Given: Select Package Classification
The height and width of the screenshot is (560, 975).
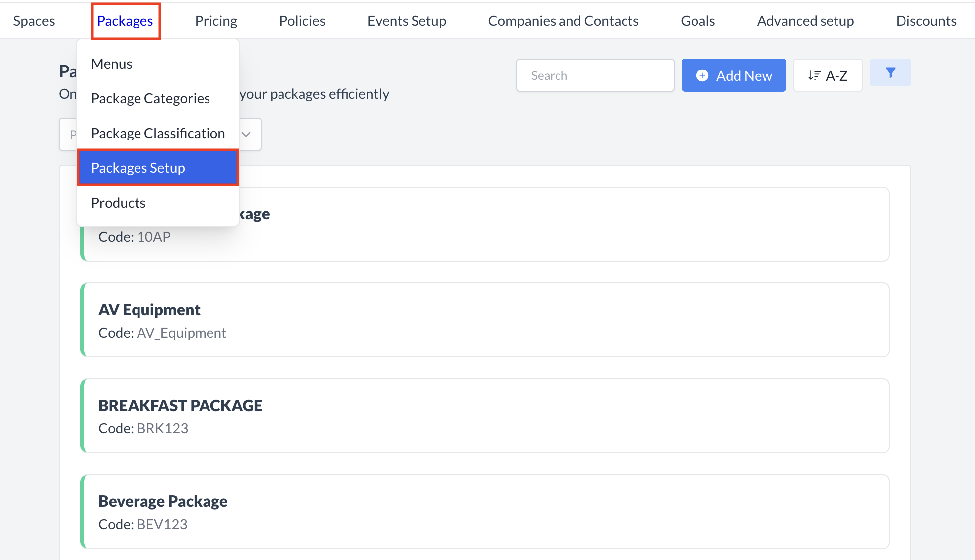Looking at the screenshot, I should tap(157, 133).
